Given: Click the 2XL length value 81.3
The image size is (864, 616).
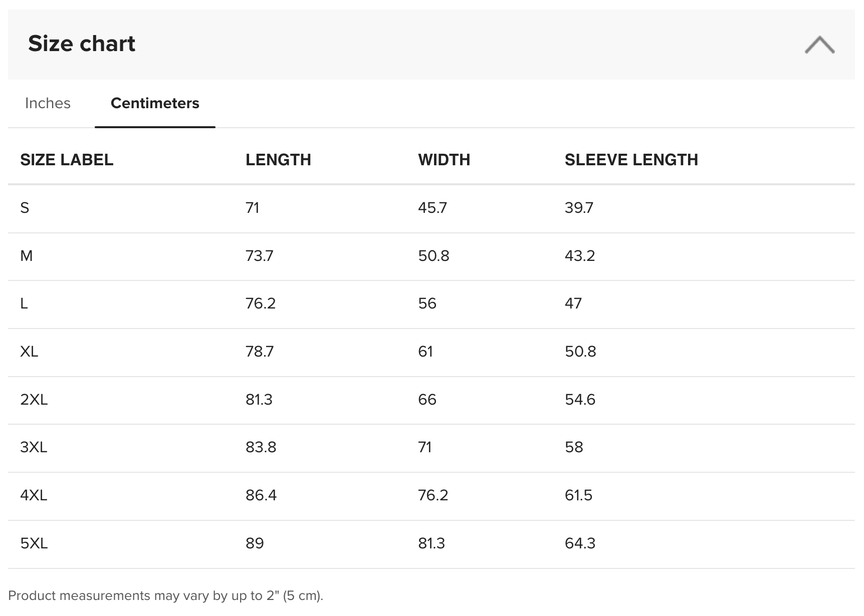Looking at the screenshot, I should [x=259, y=400].
